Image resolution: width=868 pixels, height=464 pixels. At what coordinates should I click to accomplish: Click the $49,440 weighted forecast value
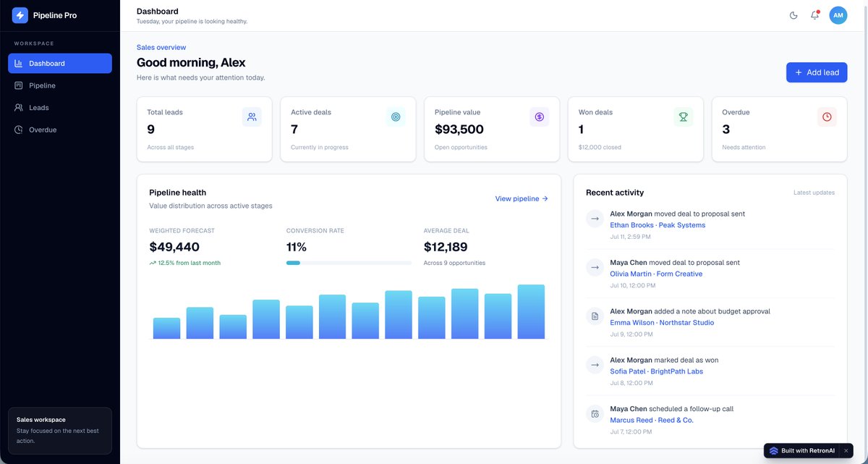[174, 247]
